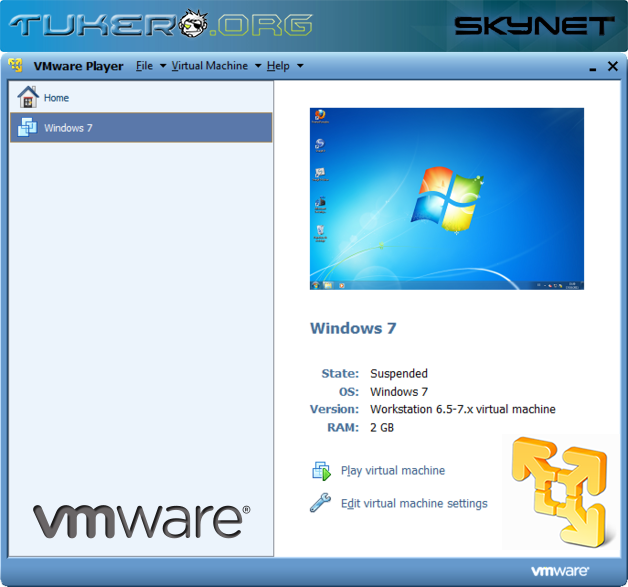Expand the File menu dropdown arrow
628x587 pixels.
(163, 66)
